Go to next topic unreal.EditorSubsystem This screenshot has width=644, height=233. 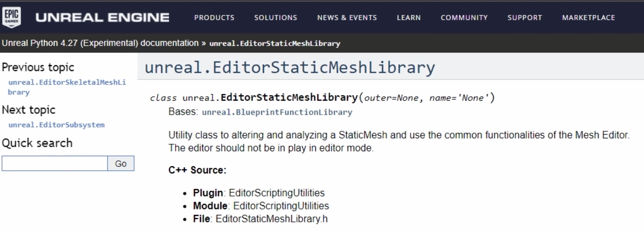[56, 125]
